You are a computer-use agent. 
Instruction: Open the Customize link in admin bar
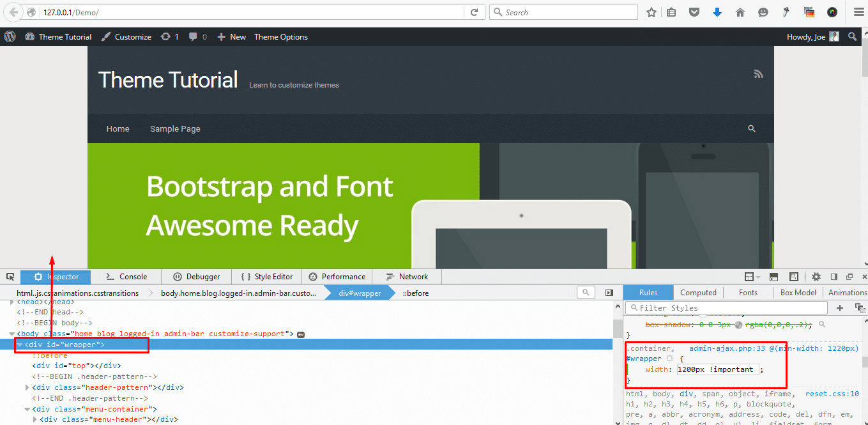126,37
